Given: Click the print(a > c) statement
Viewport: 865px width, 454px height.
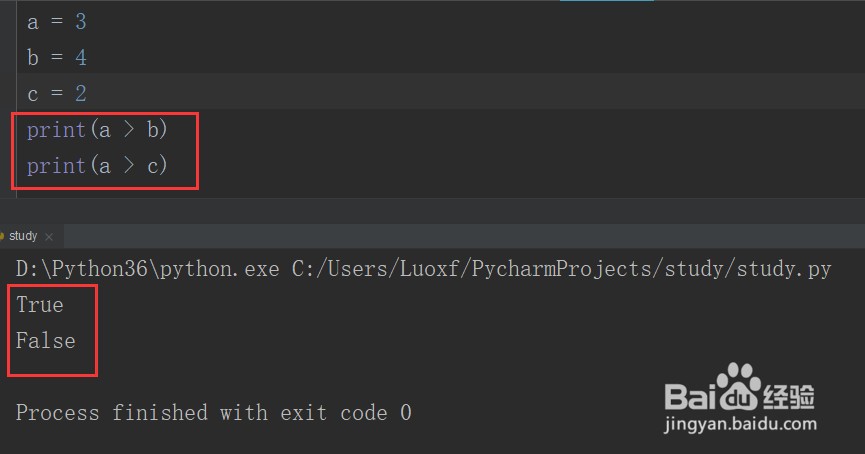Looking at the screenshot, I should coord(97,165).
